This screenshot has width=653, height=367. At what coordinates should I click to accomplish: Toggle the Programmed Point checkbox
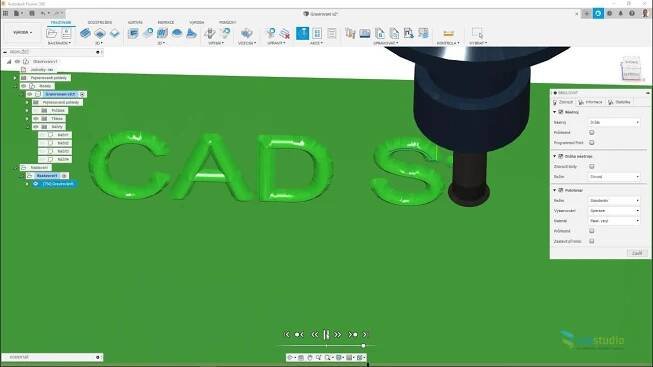coord(591,142)
